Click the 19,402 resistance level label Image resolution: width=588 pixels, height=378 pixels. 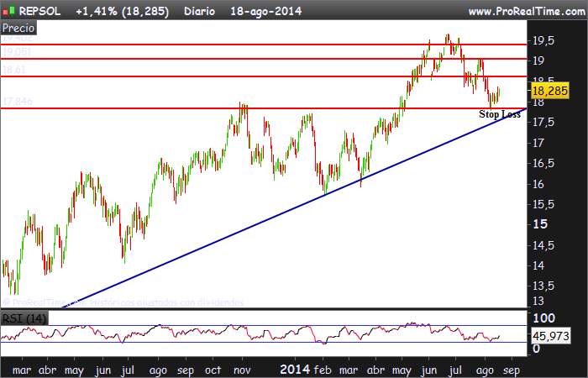18,39
